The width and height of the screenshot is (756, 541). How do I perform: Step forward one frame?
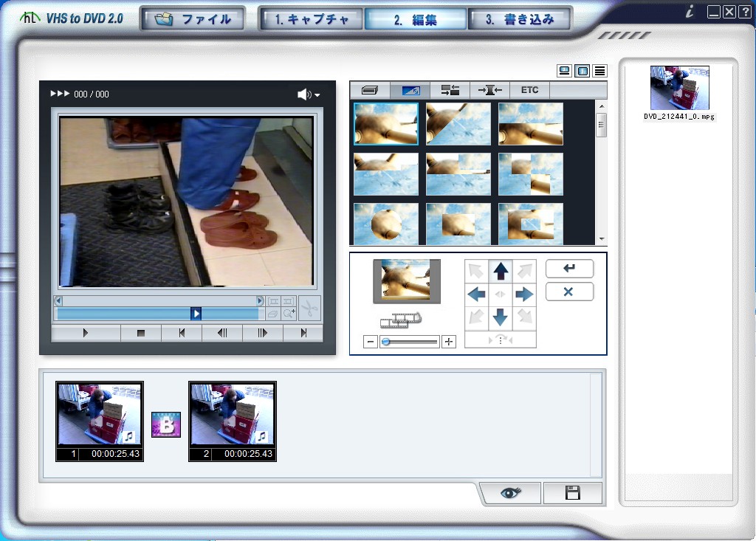(x=262, y=333)
